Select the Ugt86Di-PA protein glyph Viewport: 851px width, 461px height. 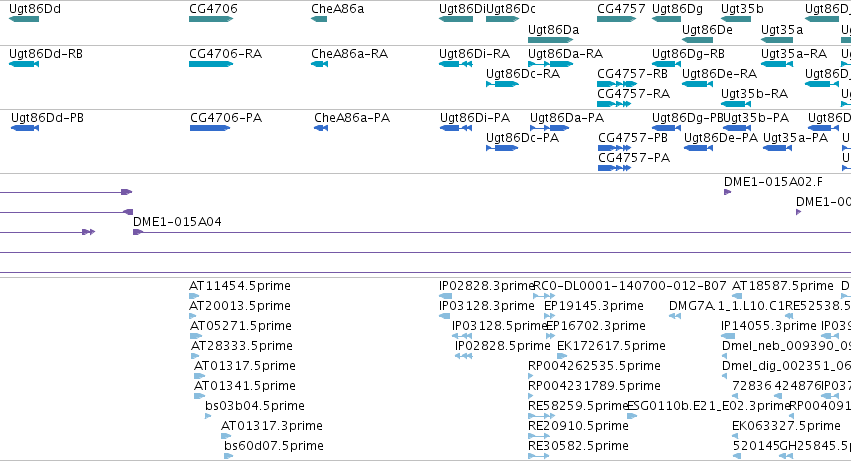[x=456, y=128]
